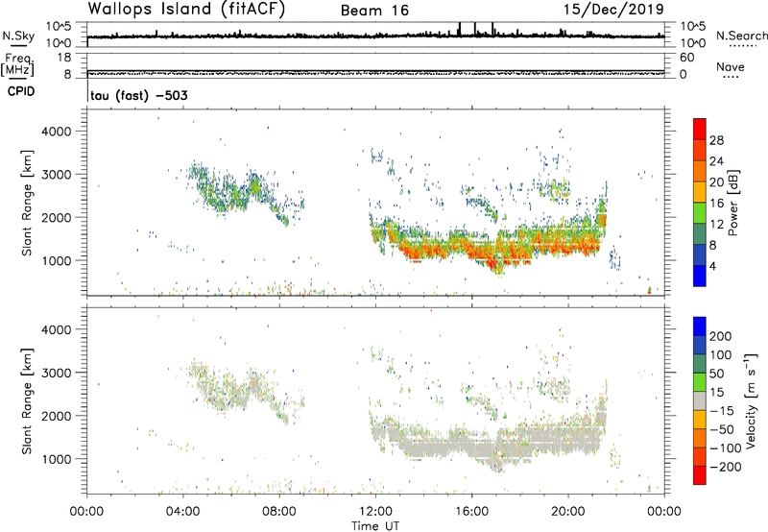768x532 pixels.
Task: Select the "Power [dB]" color bar title
Action: pos(733,203)
